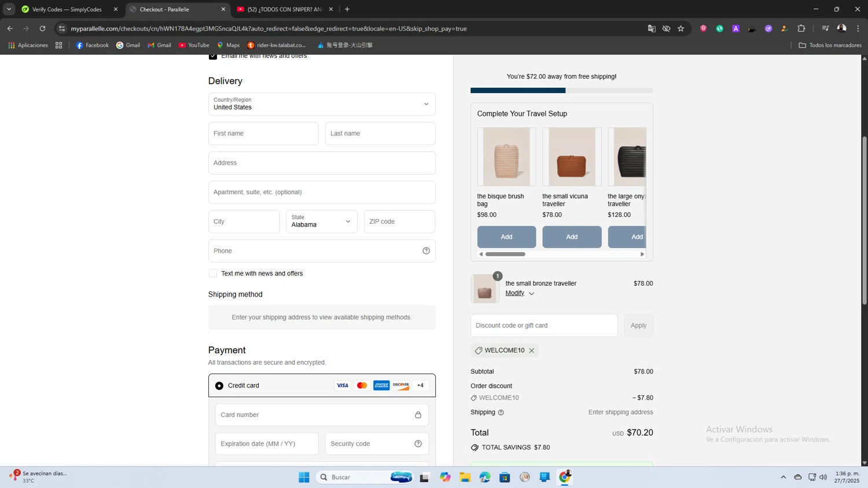Open the State dropdown showing Alabama

322,221
